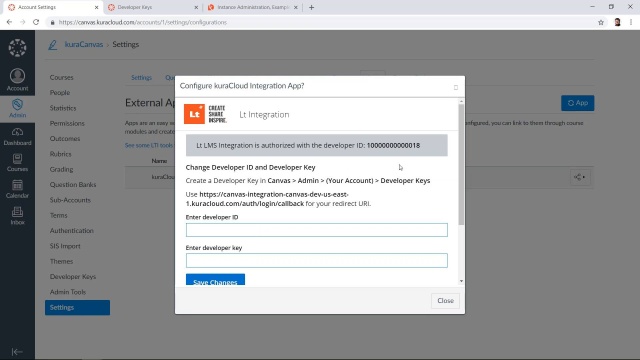Bookmark this page with the star icon

[x=601, y=22]
